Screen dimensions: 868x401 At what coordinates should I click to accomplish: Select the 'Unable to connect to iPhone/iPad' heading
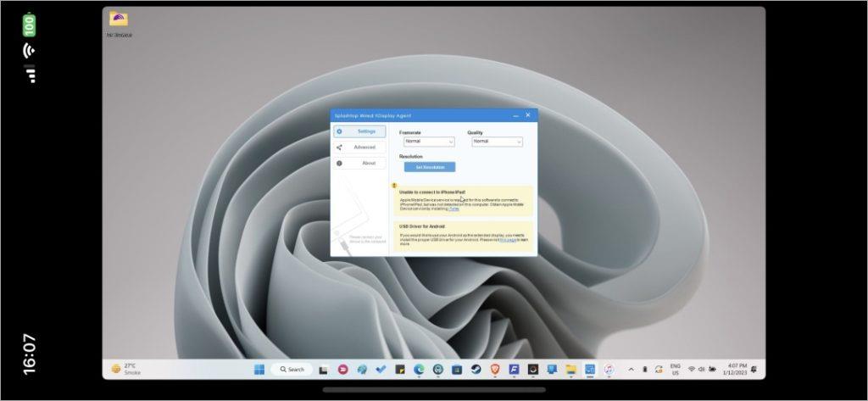pos(432,192)
